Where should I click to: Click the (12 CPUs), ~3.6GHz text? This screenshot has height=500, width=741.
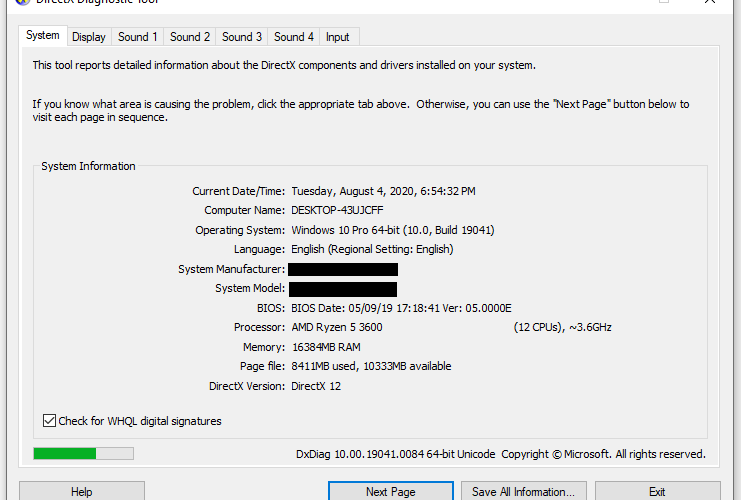562,328
